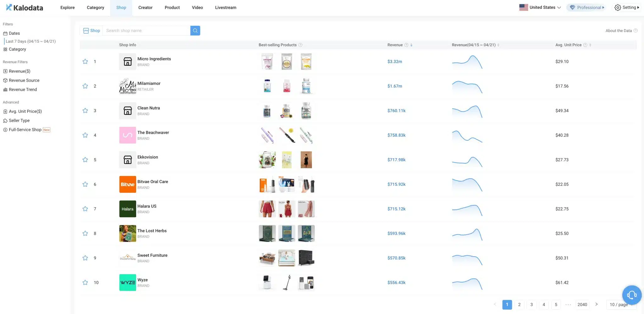This screenshot has width=644, height=314.
Task: Star the Bitvae Oral Care shop
Action: (x=85, y=184)
